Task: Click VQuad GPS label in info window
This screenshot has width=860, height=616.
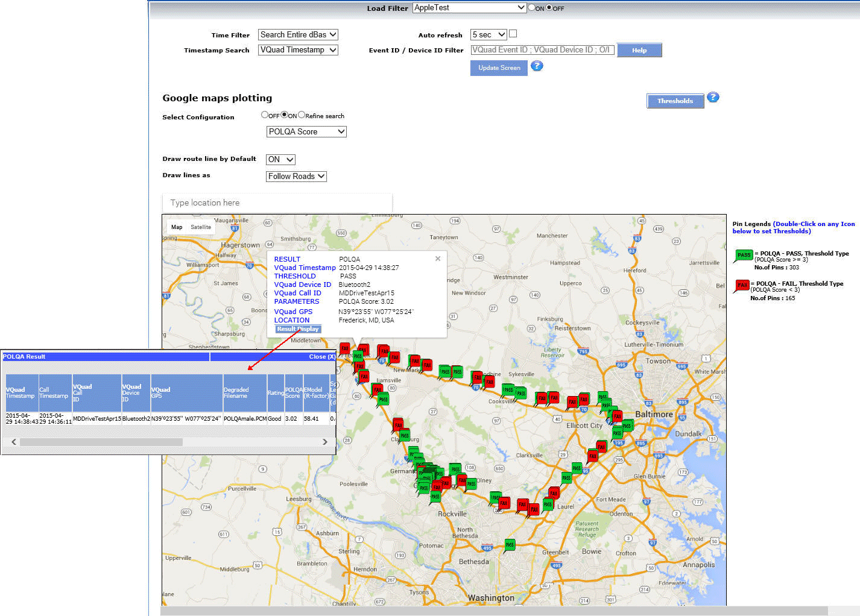Action: 293,312
